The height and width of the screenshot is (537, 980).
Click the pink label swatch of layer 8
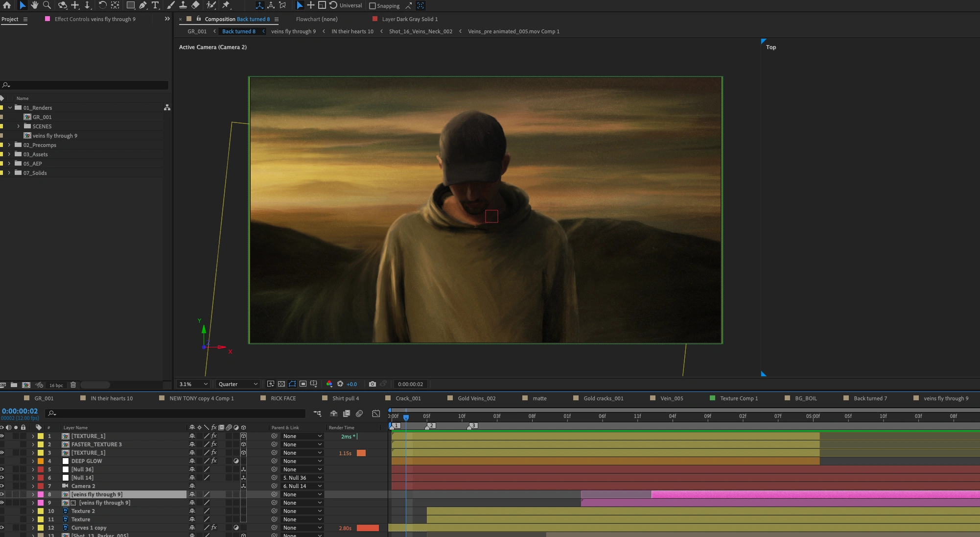[x=41, y=494]
